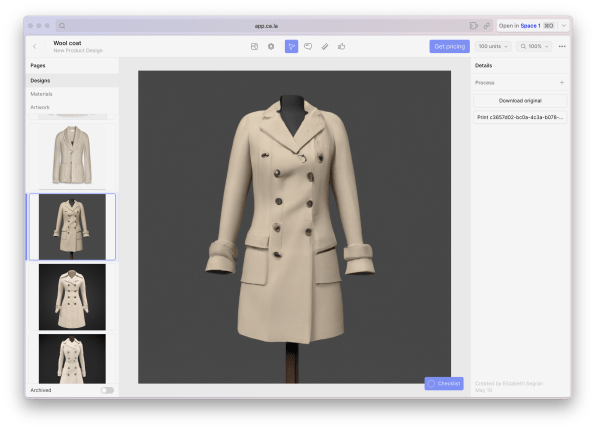Add a Process with the plus icon

(561, 83)
